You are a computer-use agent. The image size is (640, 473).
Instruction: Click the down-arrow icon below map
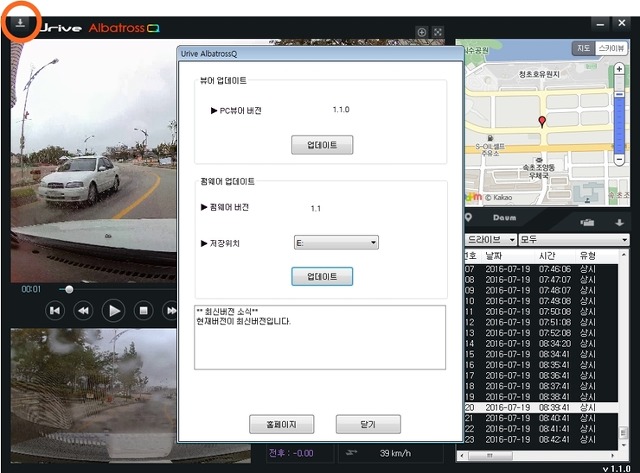pos(619,222)
